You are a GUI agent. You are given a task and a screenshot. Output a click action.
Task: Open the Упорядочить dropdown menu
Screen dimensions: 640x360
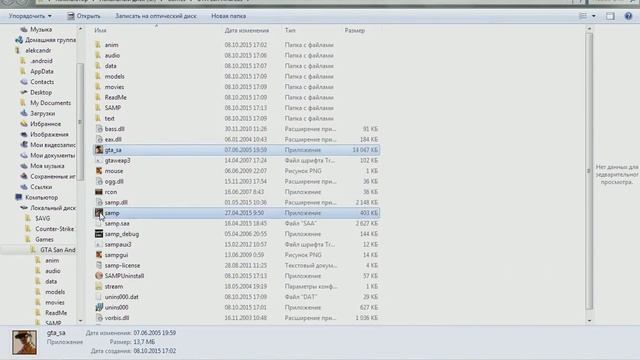point(30,16)
